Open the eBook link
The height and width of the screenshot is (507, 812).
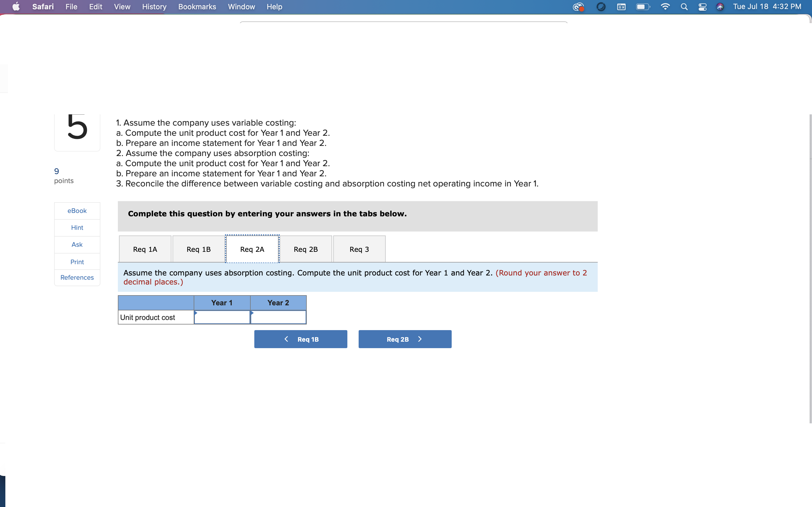pos(77,211)
